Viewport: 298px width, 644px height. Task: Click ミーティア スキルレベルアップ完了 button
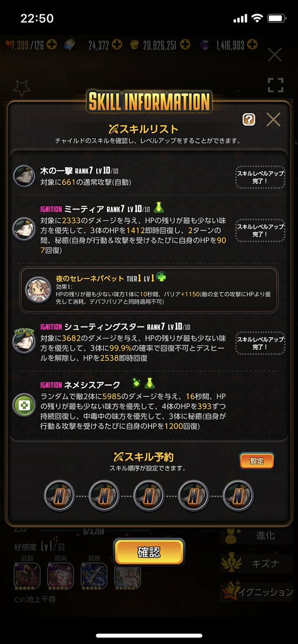(260, 230)
